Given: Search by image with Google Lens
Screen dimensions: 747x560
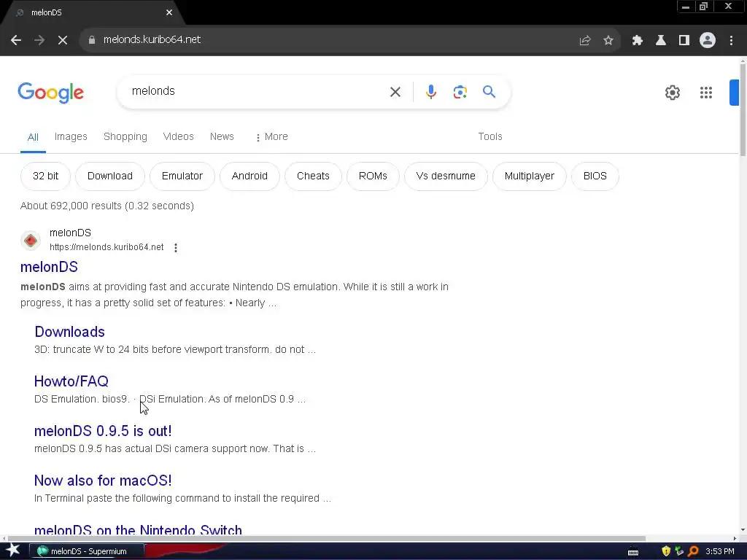Looking at the screenshot, I should 460,92.
